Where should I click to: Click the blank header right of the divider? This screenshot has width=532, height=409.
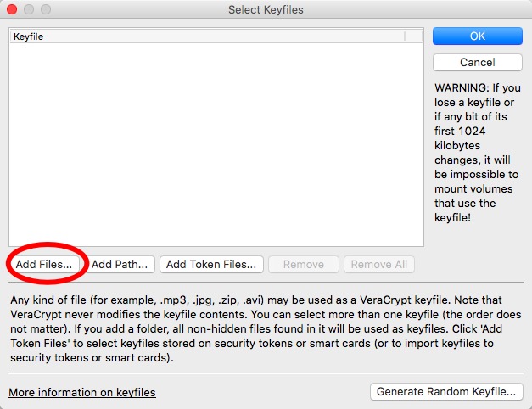pyautogui.click(x=414, y=36)
